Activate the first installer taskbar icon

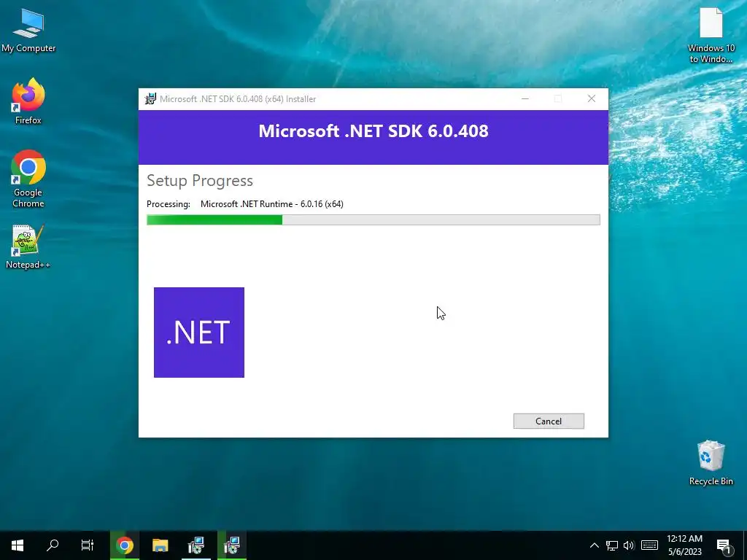(x=196, y=545)
